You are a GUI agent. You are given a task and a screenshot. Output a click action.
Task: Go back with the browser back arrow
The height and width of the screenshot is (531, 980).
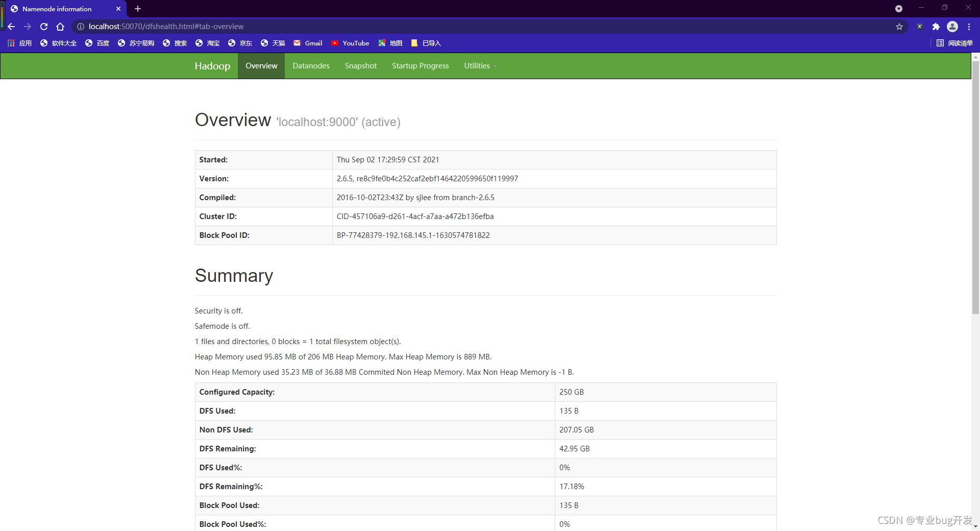click(x=11, y=27)
